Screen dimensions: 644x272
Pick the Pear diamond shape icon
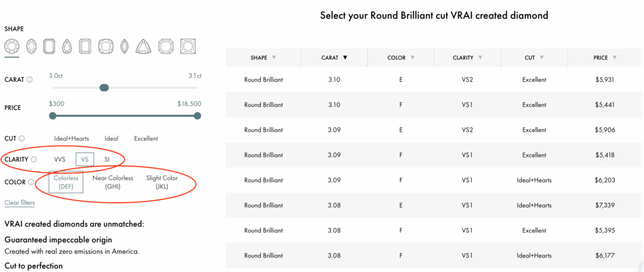pos(67,45)
